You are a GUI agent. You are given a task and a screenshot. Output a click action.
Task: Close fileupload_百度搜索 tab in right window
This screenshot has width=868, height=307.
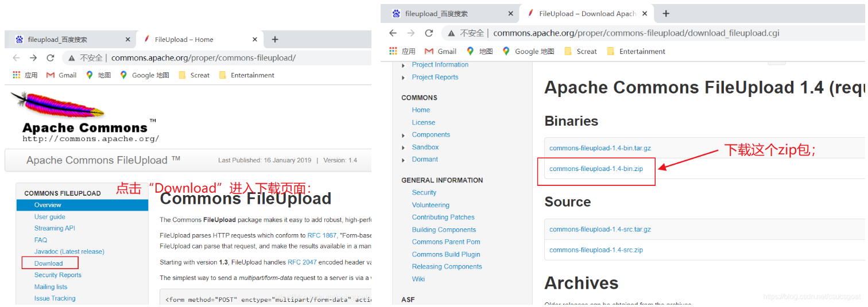510,14
